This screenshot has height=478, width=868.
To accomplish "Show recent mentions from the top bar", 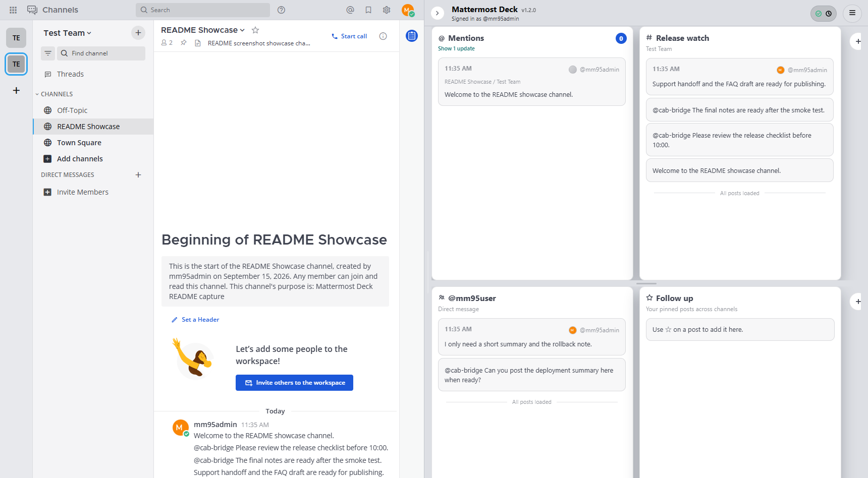I will [x=350, y=10].
